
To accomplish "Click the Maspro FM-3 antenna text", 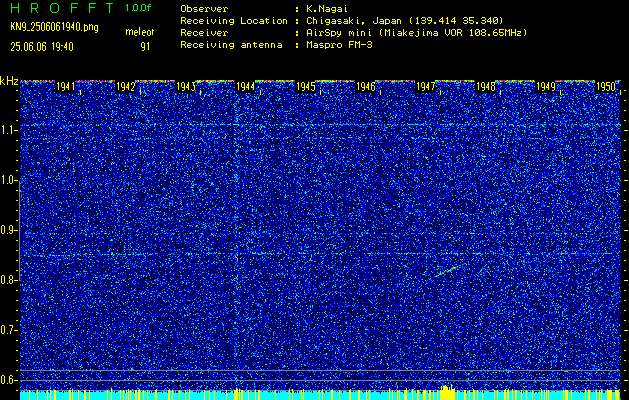I will (x=339, y=45).
